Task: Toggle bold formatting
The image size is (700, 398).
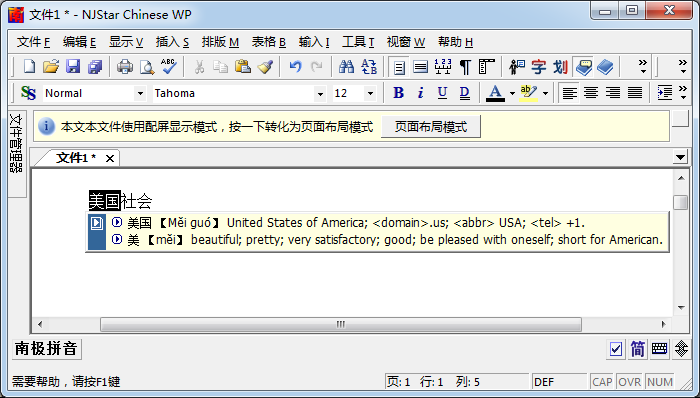Action: pos(398,93)
